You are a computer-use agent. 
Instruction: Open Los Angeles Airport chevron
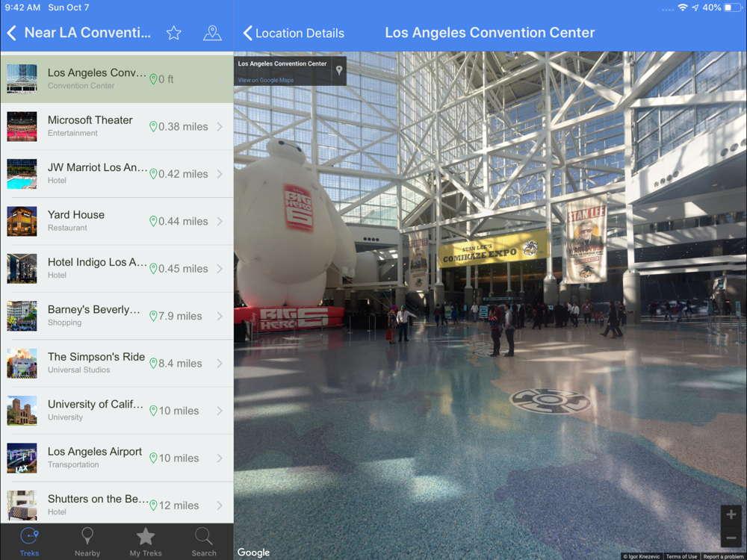[220, 458]
